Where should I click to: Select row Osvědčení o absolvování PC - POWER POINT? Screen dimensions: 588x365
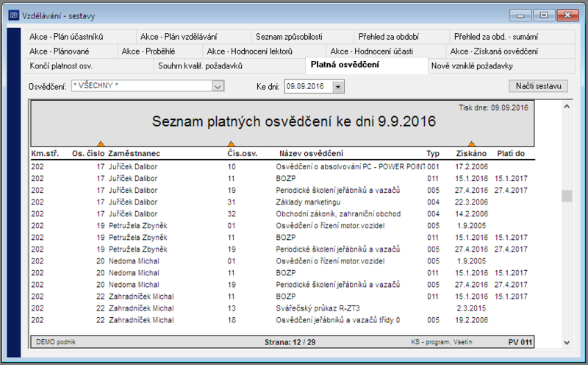click(283, 167)
